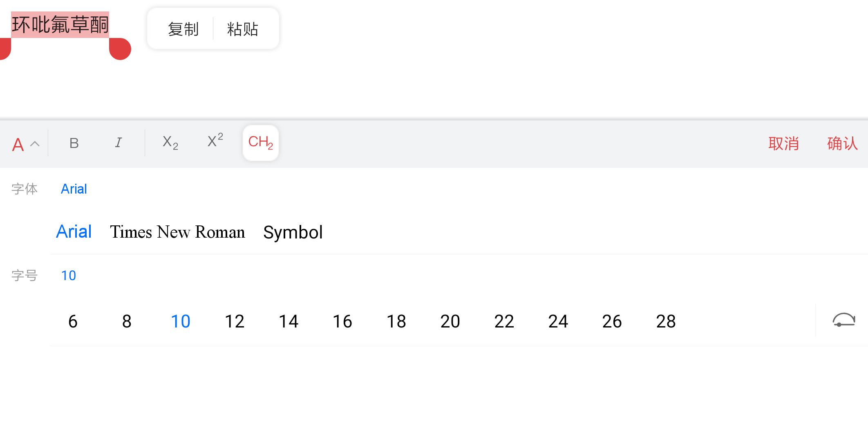Click 复制 in the popup menu

tap(183, 29)
